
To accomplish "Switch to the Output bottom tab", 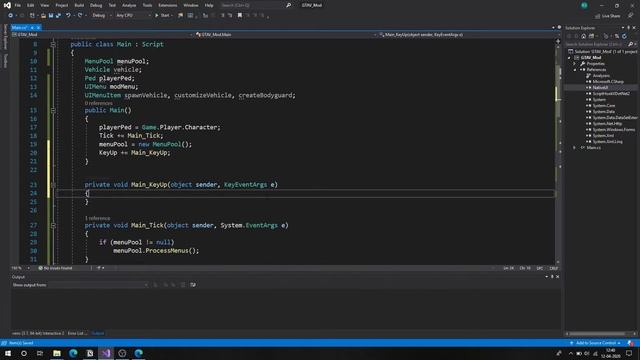I will [98, 333].
